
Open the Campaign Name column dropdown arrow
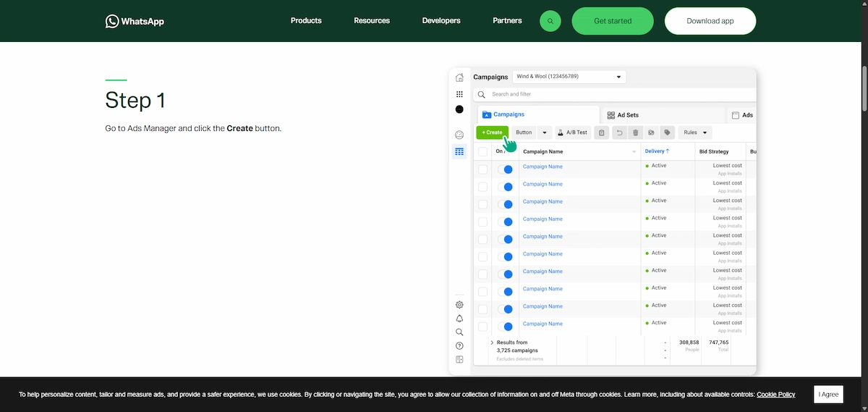click(x=634, y=152)
